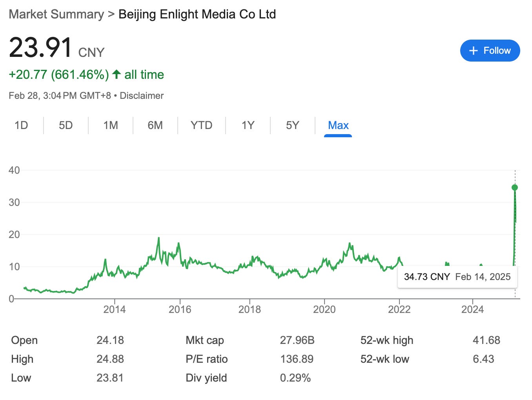This screenshot has width=532, height=400.
Task: Click the 52-wk low label
Action: click(x=385, y=359)
